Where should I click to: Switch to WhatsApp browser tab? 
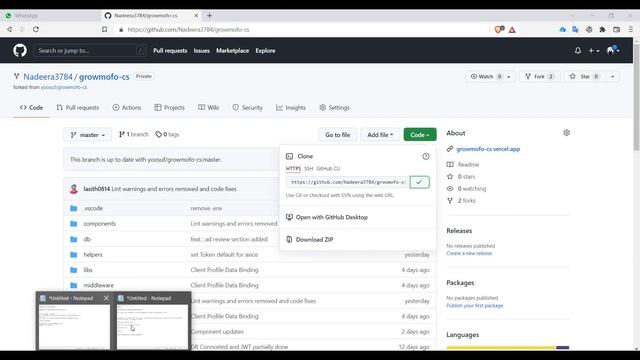51,16
